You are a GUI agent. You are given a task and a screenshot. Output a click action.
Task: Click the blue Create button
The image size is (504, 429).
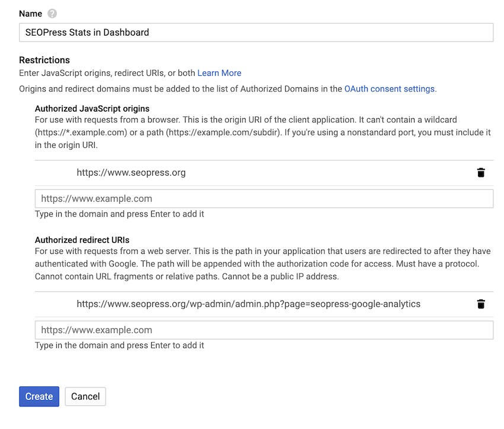coord(39,396)
